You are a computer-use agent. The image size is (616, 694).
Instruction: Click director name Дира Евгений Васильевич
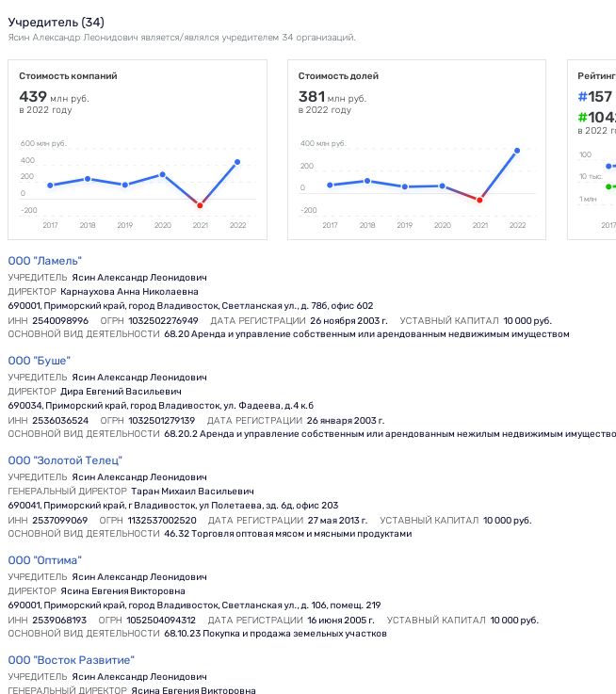pyautogui.click(x=121, y=392)
